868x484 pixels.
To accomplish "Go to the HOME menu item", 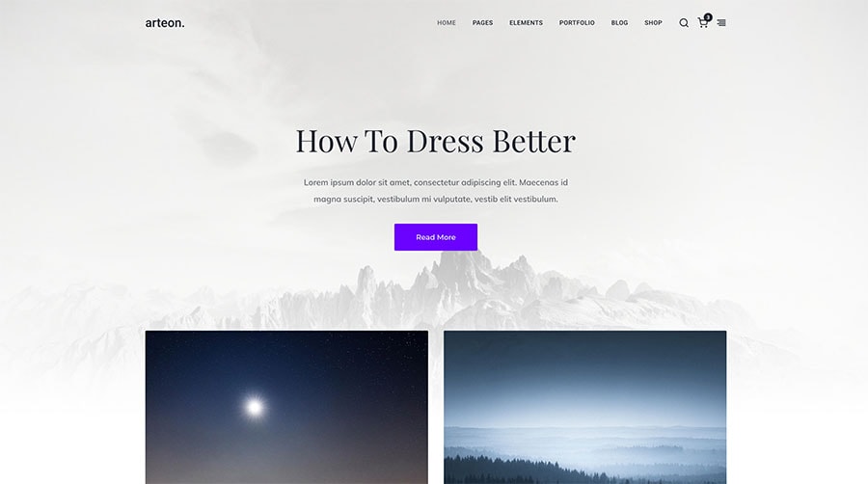I will (x=447, y=23).
